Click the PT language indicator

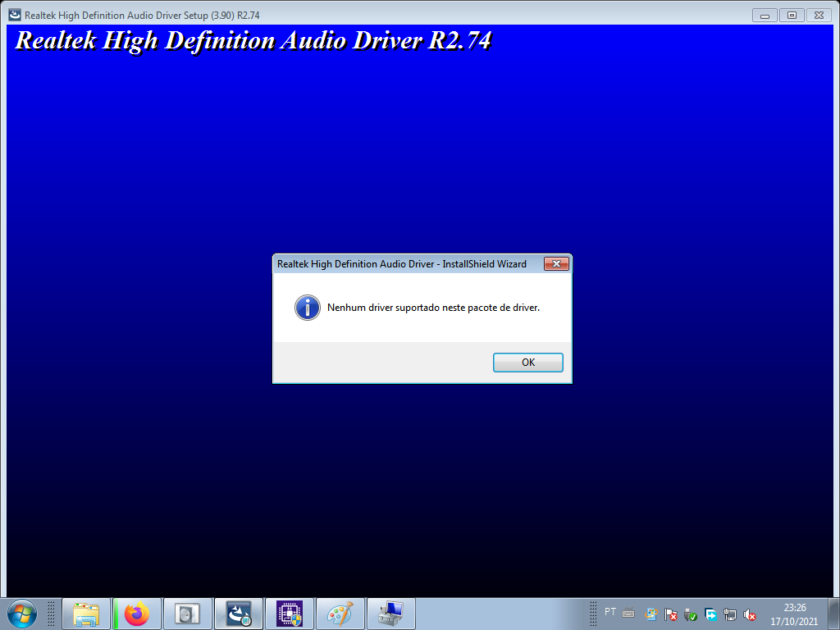[x=610, y=611]
